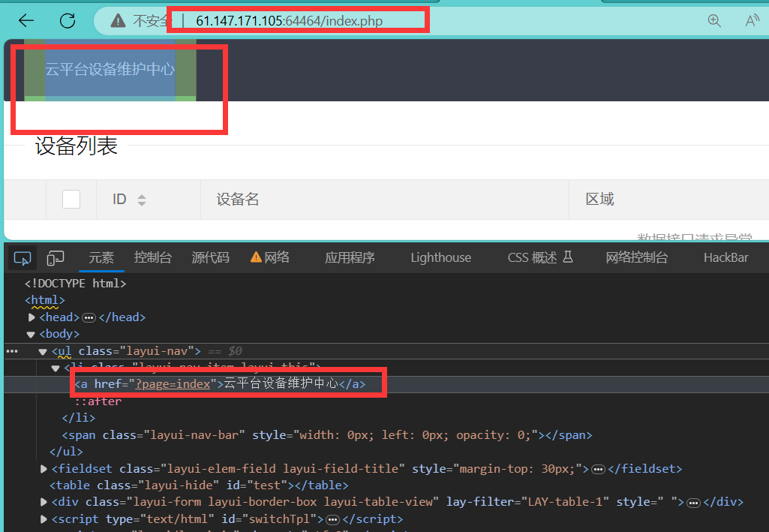
Task: Click the warning icon on 网络 tab
Action: [256, 257]
